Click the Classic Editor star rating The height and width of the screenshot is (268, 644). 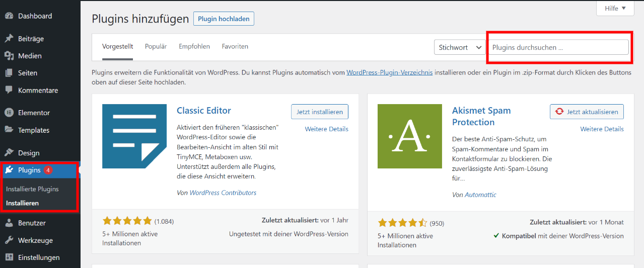(x=127, y=221)
